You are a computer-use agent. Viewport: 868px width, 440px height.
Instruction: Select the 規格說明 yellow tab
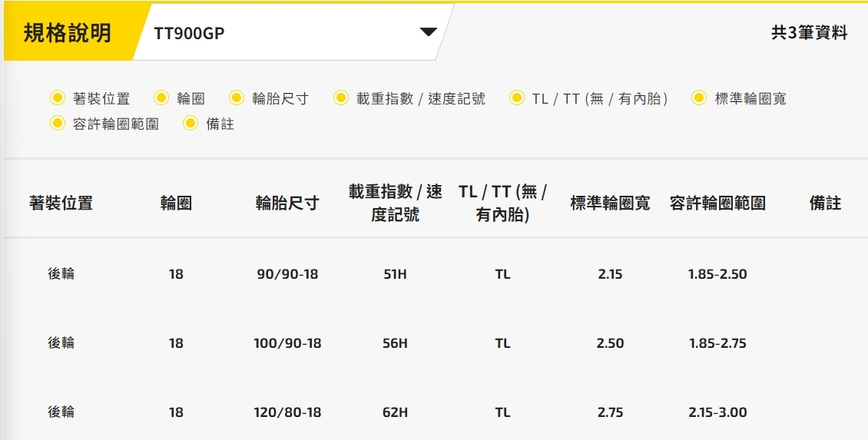68,33
